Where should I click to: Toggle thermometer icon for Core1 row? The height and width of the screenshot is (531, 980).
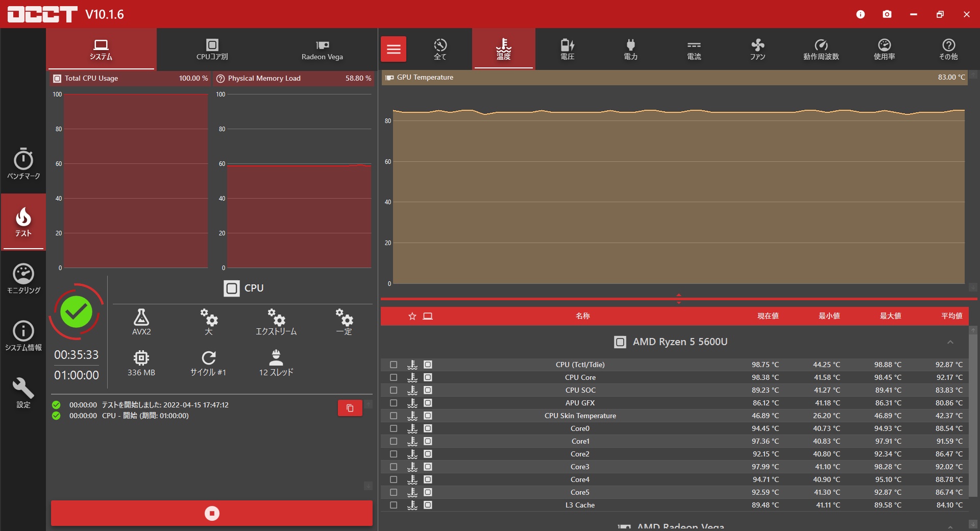pyautogui.click(x=412, y=441)
